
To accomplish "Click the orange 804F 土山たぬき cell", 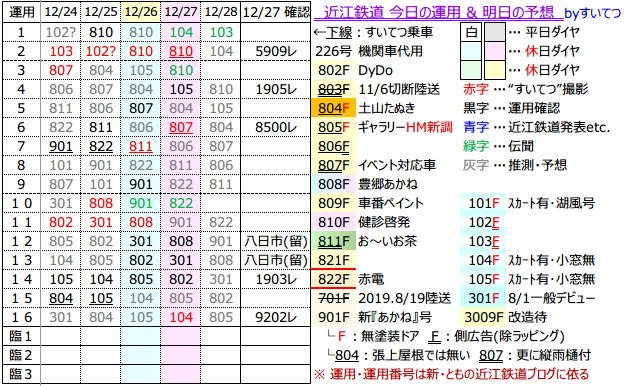I will (333, 108).
